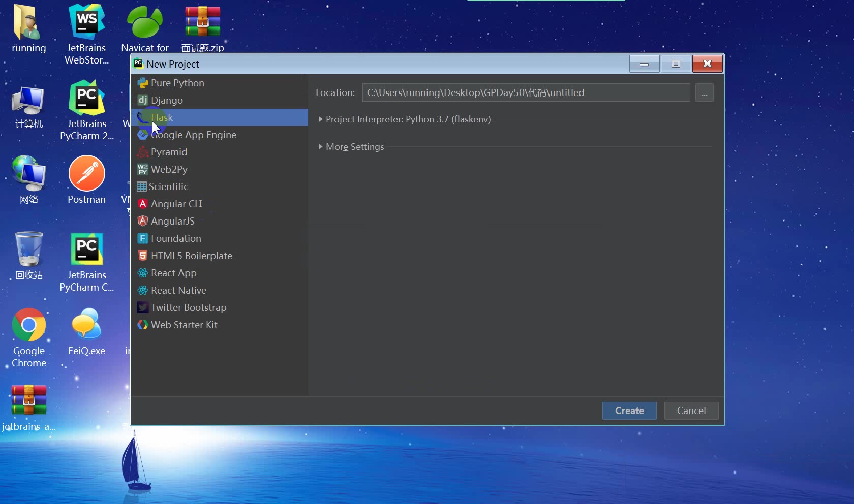Select the 网络 network desktop icon
This screenshot has height=504, width=854.
tap(29, 174)
